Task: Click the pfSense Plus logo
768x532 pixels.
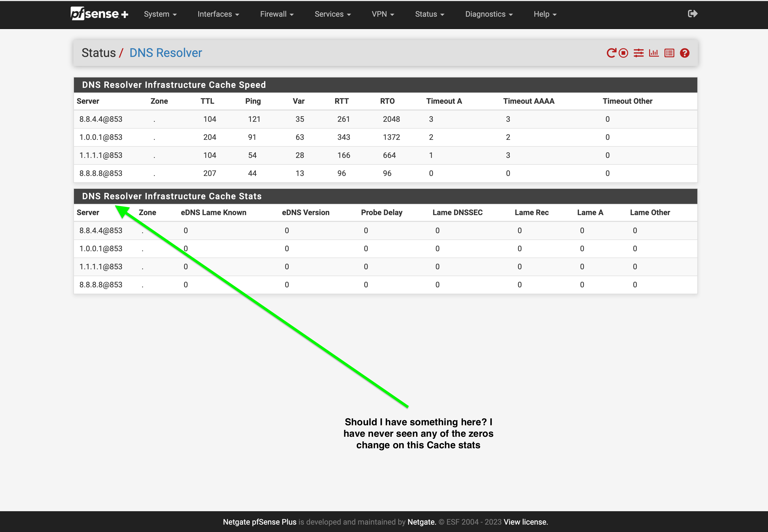Action: [x=99, y=14]
